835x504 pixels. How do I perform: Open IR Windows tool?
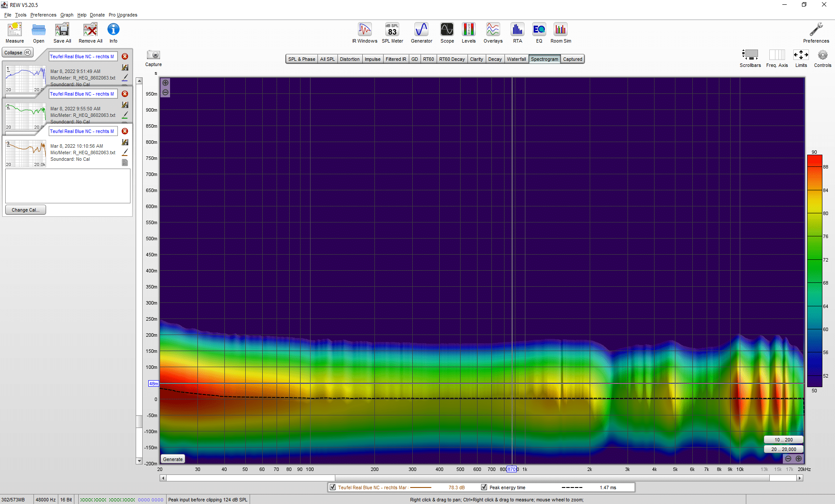pos(365,33)
